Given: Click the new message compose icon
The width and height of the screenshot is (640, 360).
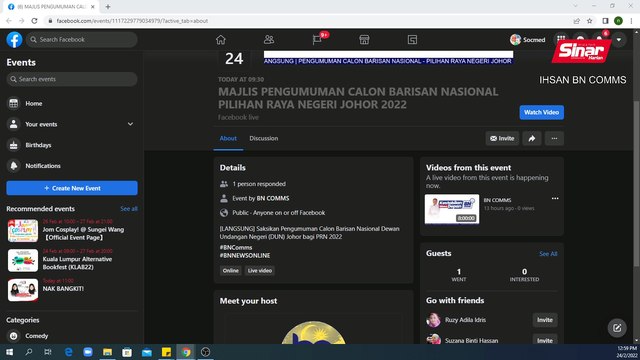Looking at the screenshot, I should click(617, 328).
